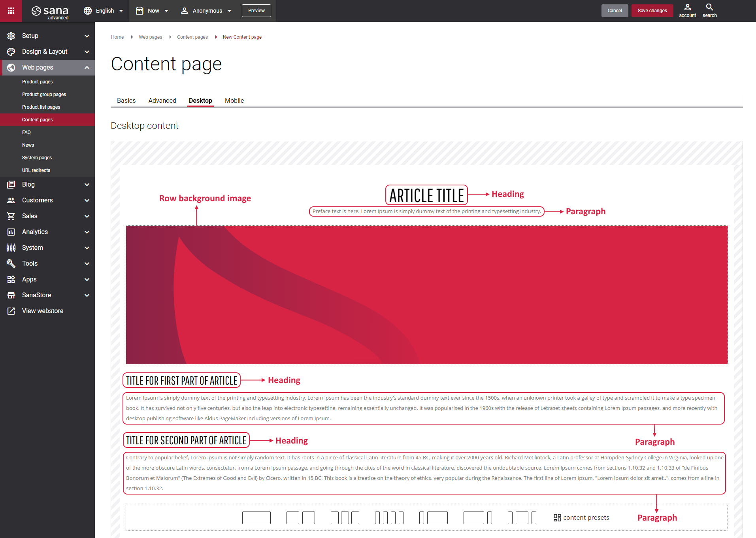Open the Anonymous customer dropdown
The height and width of the screenshot is (538, 756).
[x=206, y=11]
